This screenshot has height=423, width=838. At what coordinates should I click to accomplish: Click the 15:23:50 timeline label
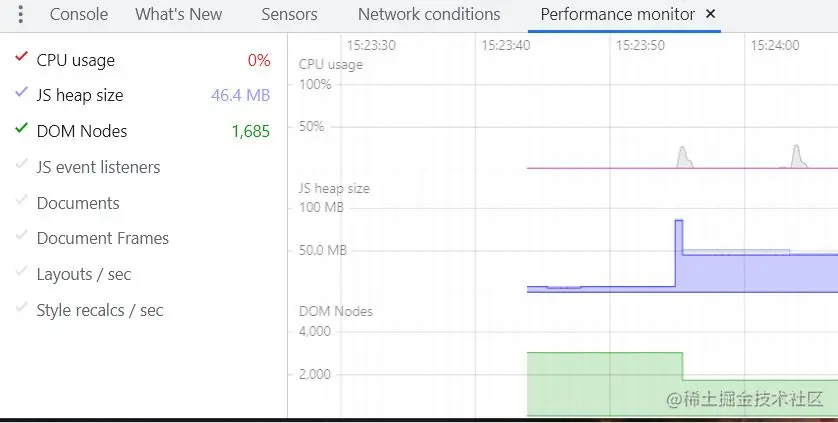(x=640, y=45)
